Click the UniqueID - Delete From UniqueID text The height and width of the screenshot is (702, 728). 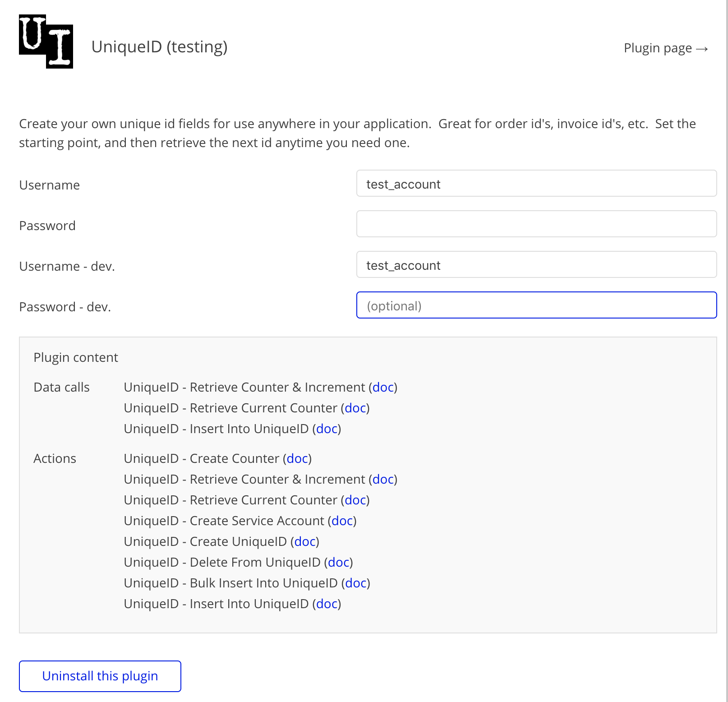pos(222,562)
